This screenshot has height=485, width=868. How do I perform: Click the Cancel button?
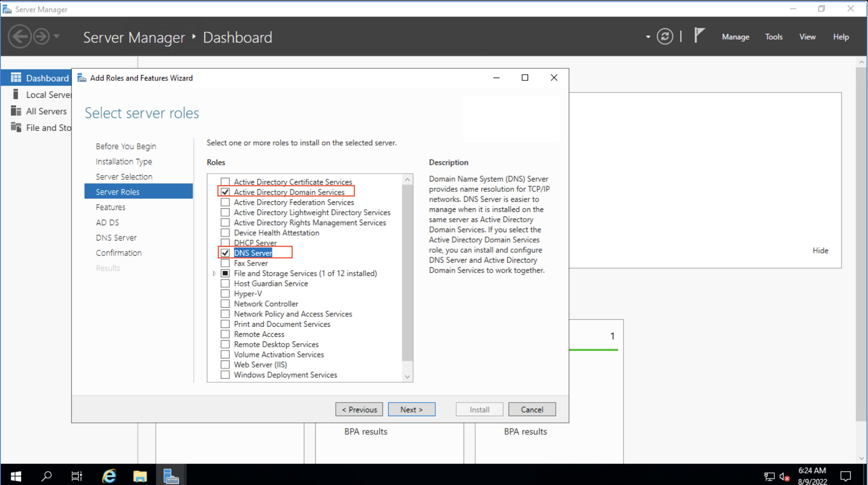[x=532, y=410]
